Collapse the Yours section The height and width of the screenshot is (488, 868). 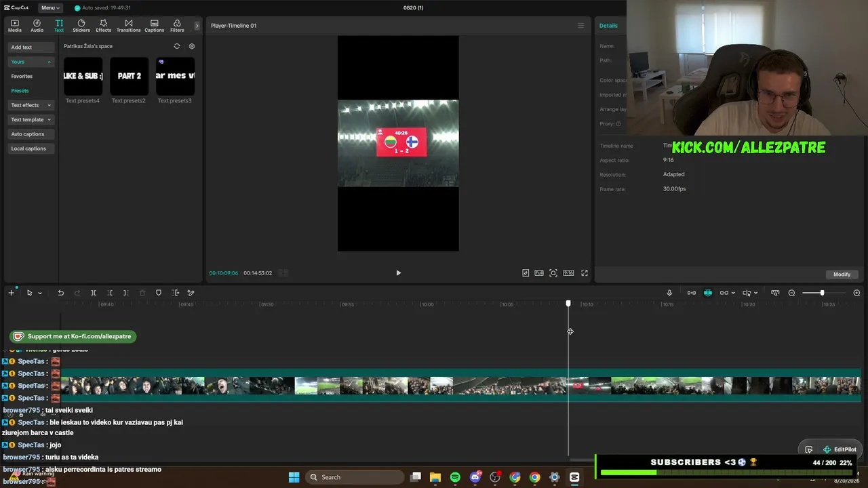pyautogui.click(x=31, y=62)
